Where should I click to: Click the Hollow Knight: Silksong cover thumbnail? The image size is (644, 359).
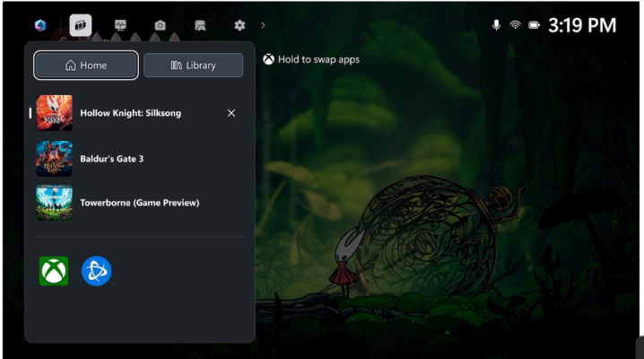[x=54, y=113]
